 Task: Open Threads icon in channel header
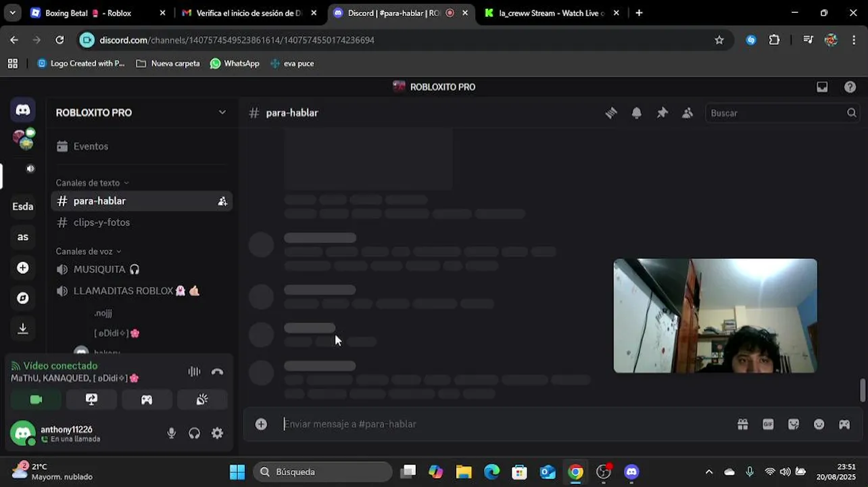tap(611, 113)
